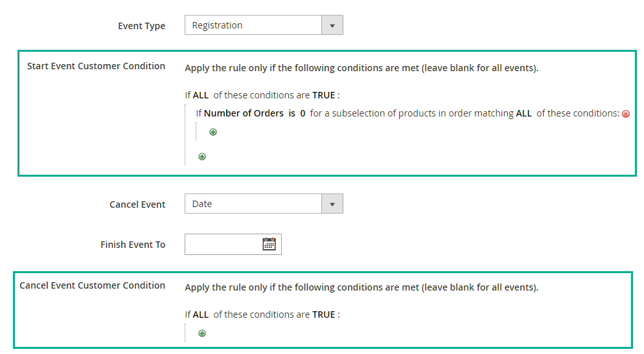Change TRUE value in Cancel Event condition
This screenshot has width=644, height=354.
point(324,315)
